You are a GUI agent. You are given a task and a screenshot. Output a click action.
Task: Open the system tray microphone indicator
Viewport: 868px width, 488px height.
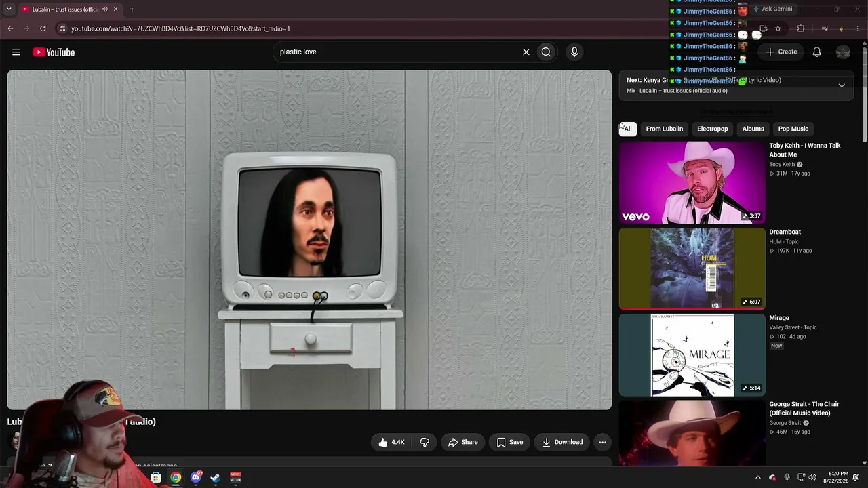click(787, 478)
